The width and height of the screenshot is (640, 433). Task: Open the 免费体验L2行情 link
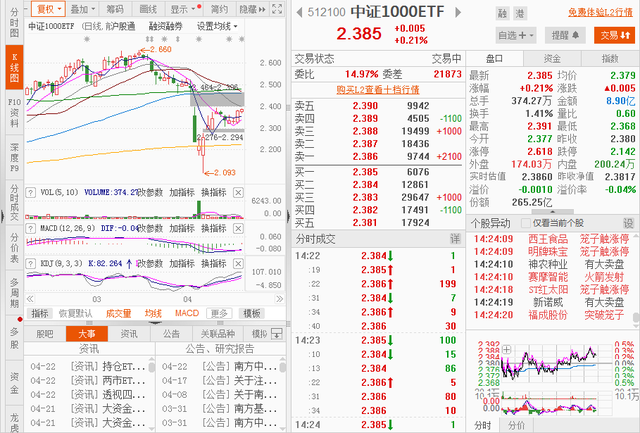[x=600, y=13]
